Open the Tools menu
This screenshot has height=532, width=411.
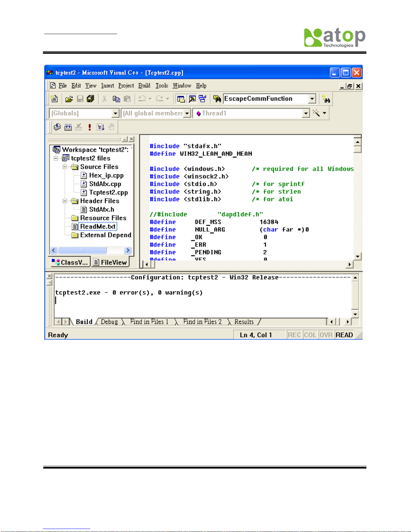coord(162,86)
